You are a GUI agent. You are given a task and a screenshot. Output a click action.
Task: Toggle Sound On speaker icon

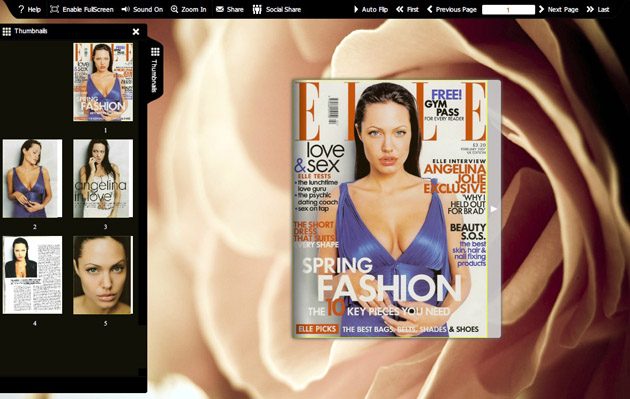[x=125, y=9]
